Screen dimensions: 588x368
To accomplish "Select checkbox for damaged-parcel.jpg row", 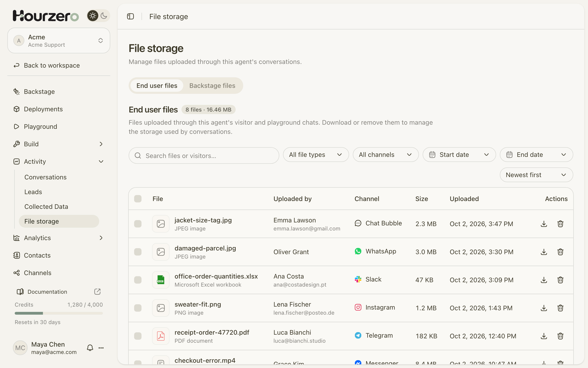I will click(x=138, y=252).
